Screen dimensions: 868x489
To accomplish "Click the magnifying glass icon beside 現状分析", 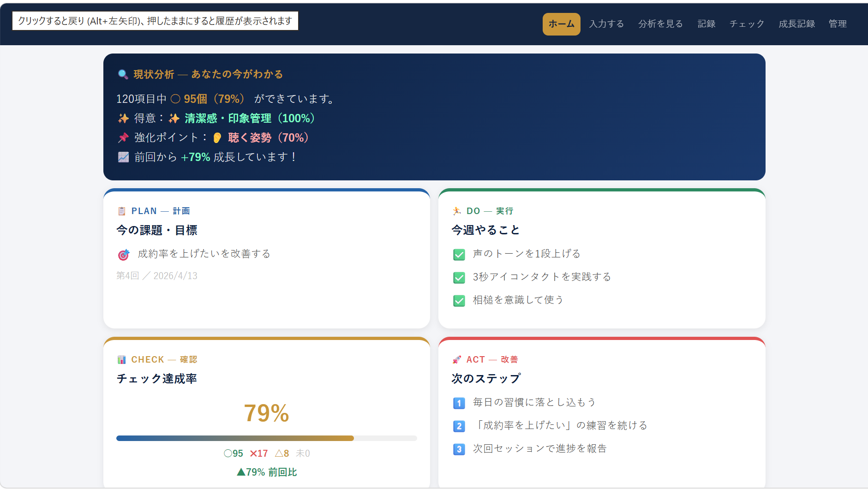I will (123, 74).
